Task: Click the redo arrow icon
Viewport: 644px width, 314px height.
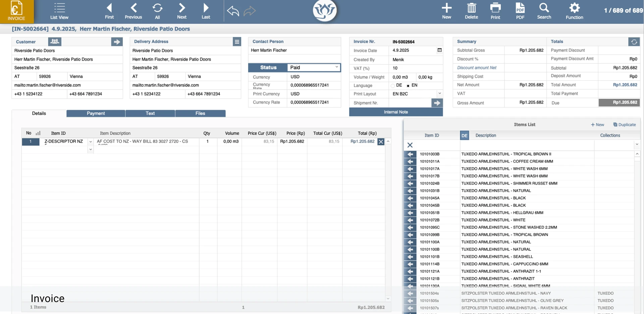Action: [250, 11]
